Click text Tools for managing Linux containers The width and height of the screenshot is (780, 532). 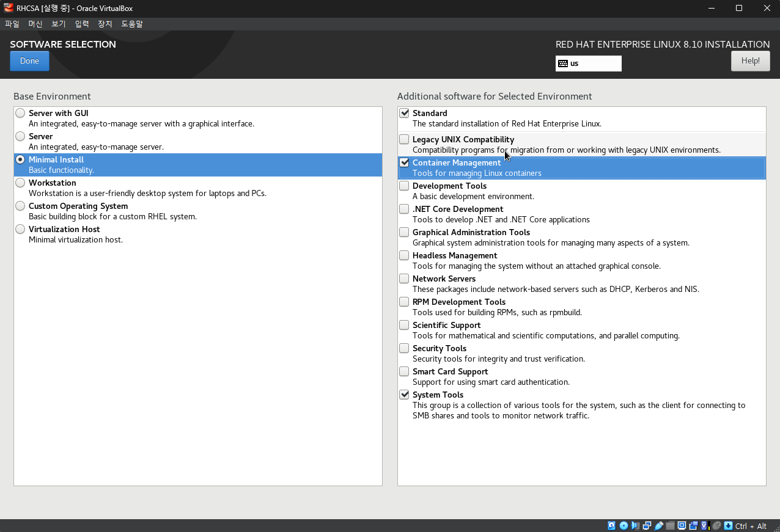click(x=477, y=173)
